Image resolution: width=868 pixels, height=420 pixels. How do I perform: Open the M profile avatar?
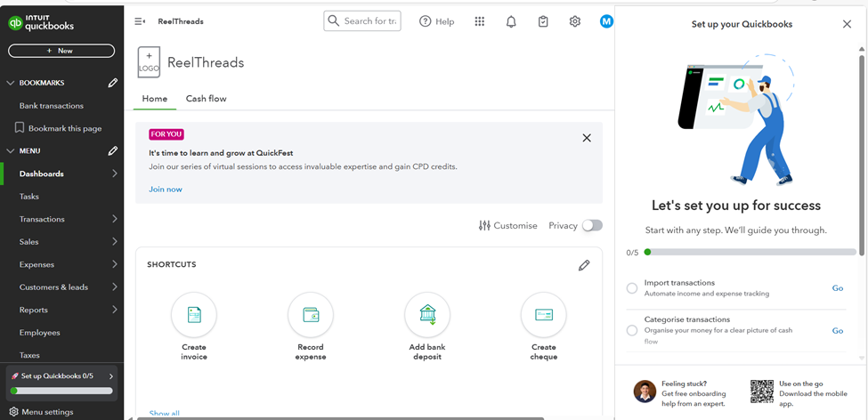pos(607,21)
